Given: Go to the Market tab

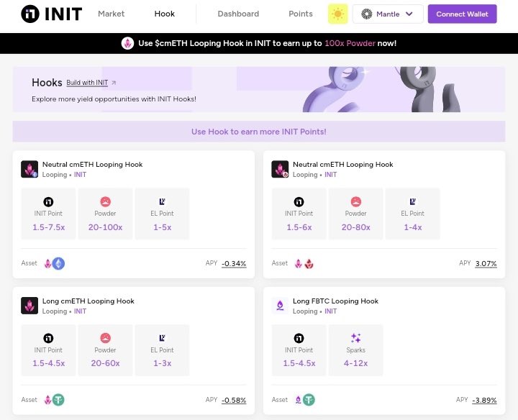Looking at the screenshot, I should (x=111, y=14).
